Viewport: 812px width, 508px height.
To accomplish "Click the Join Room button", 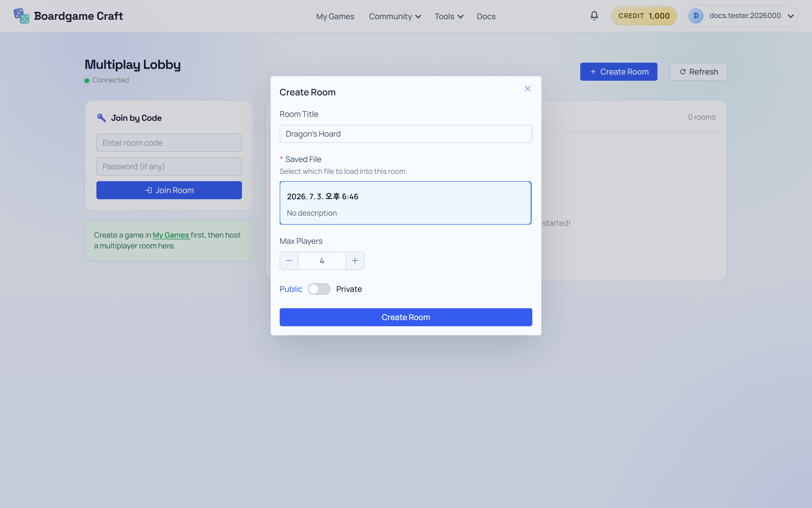I will [x=169, y=190].
